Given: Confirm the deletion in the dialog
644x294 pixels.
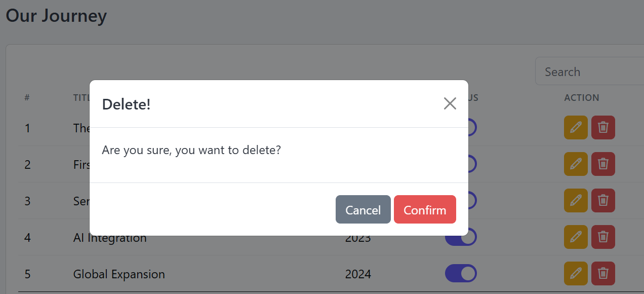Looking at the screenshot, I should (x=425, y=209).
